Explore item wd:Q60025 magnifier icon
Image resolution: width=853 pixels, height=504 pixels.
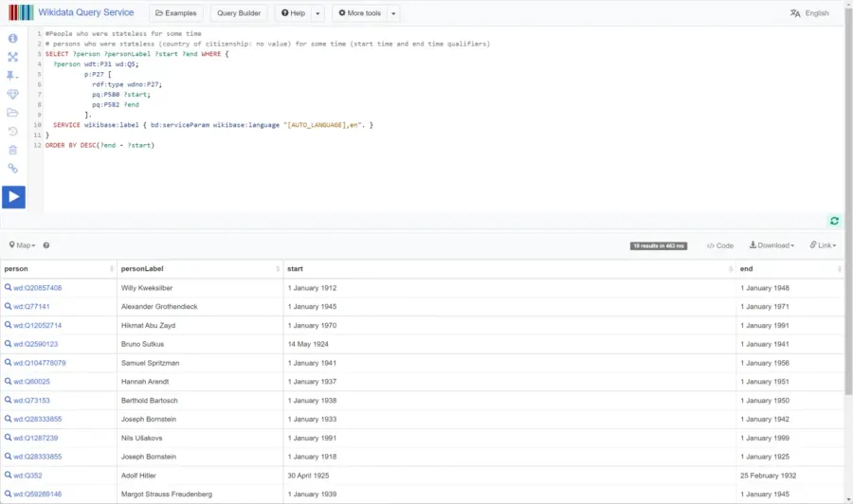point(8,381)
